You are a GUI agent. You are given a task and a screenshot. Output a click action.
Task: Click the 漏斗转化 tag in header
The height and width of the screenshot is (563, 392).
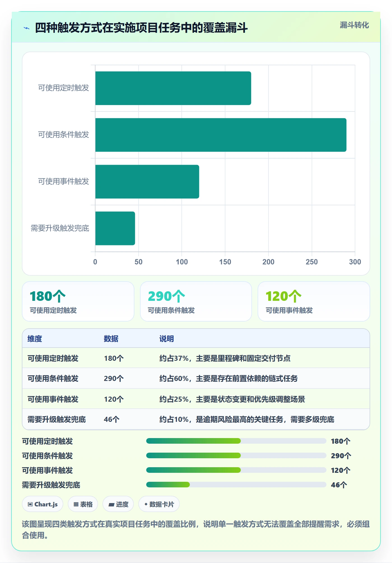[354, 25]
